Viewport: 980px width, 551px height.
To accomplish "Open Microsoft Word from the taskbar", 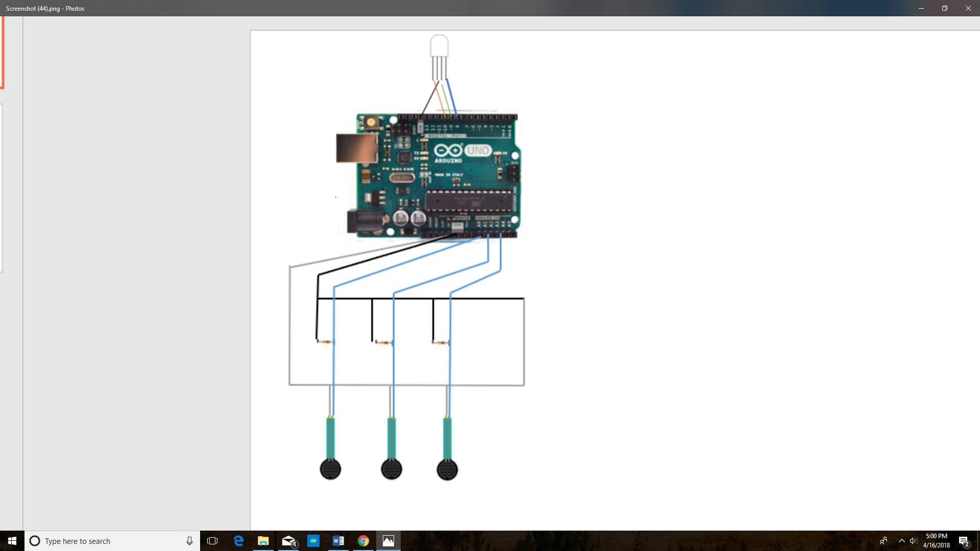I will click(338, 541).
